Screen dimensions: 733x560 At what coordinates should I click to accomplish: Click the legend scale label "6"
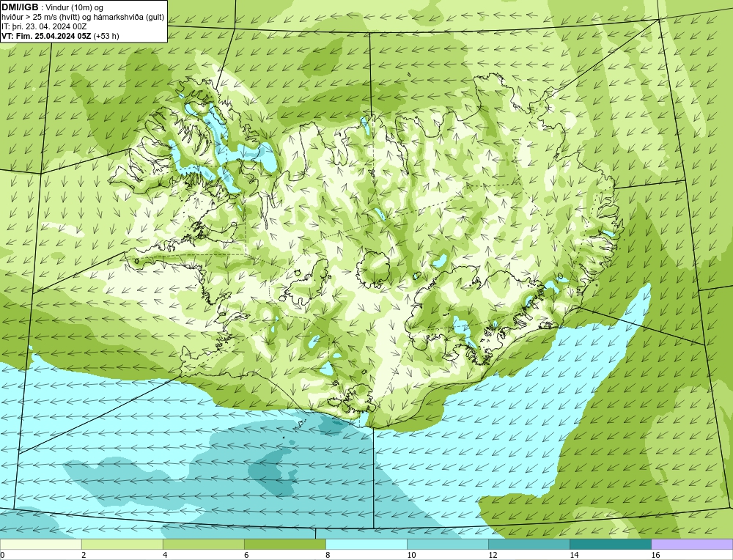click(246, 555)
